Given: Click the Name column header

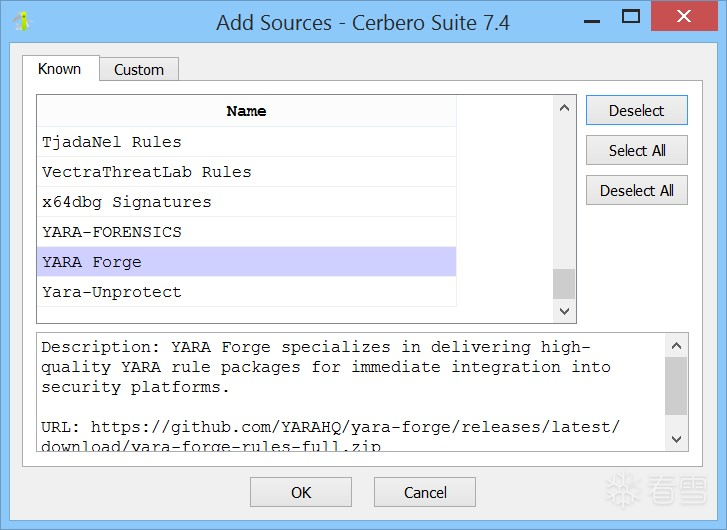Looking at the screenshot, I should [246, 111].
